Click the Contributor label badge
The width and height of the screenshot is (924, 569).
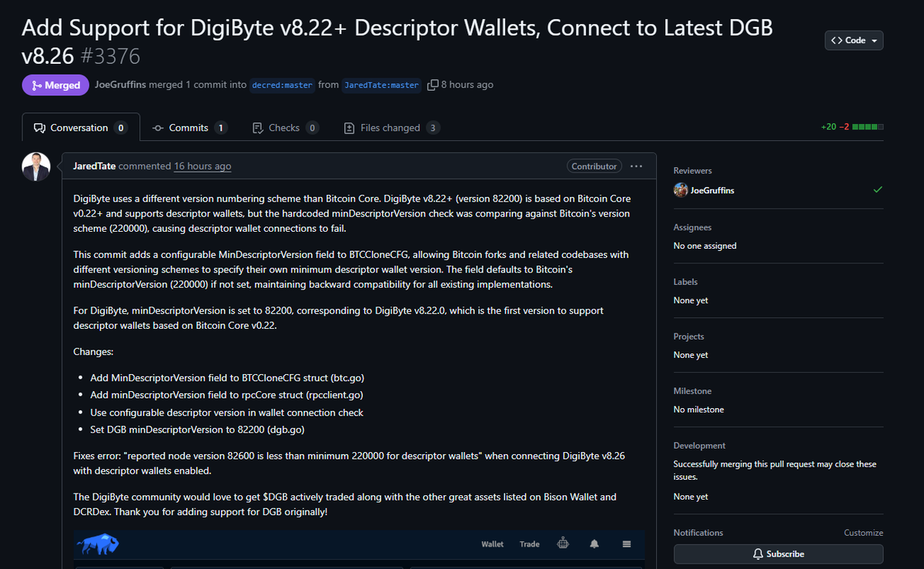[x=594, y=166]
